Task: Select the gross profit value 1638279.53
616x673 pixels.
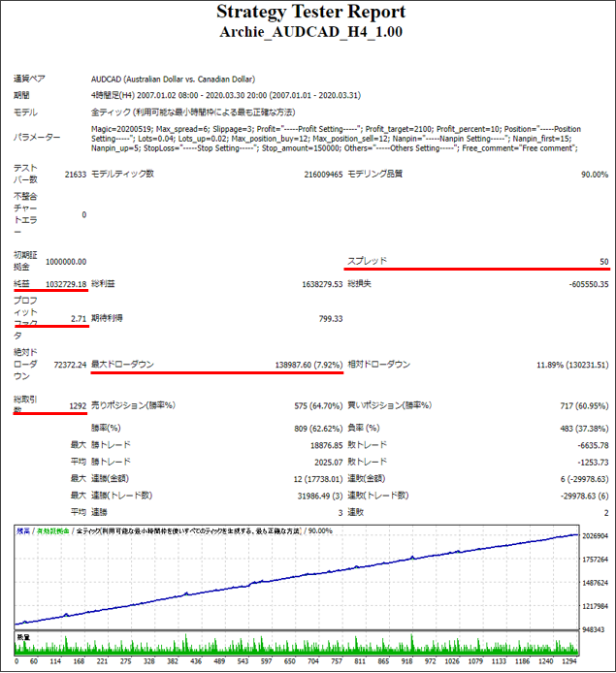Action: [x=322, y=284]
